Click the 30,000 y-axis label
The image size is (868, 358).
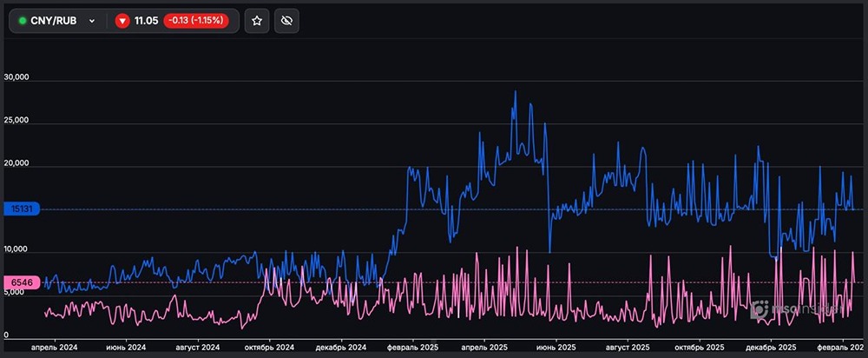pos(16,76)
